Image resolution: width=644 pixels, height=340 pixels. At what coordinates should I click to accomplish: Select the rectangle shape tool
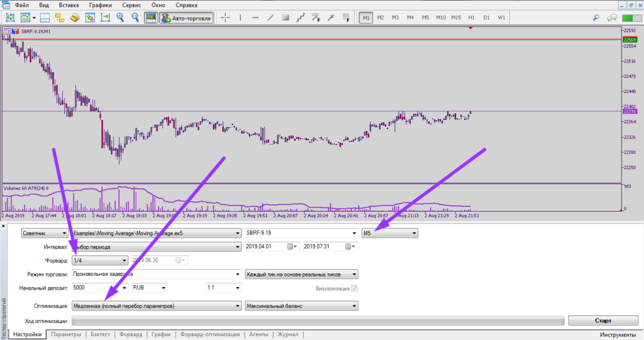coord(286,18)
